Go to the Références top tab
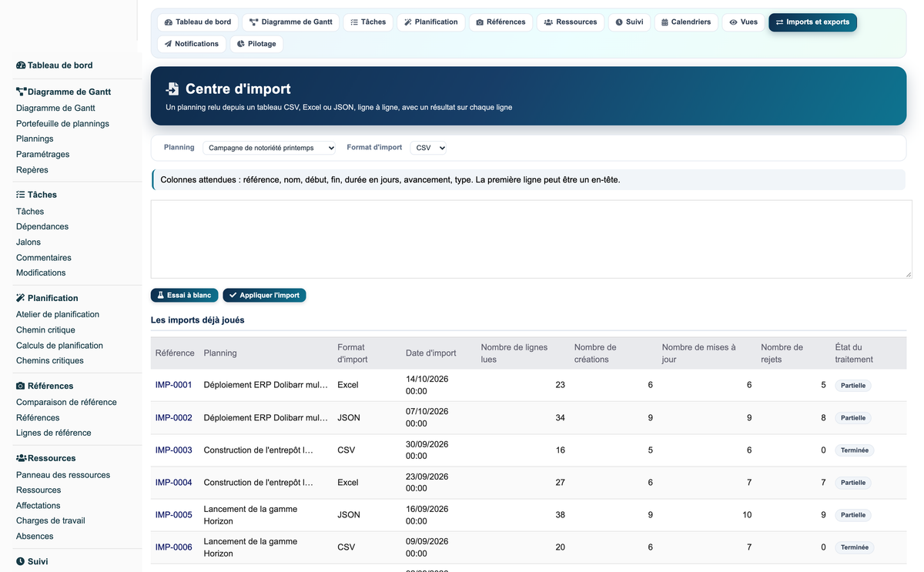The image size is (924, 572). [x=500, y=22]
